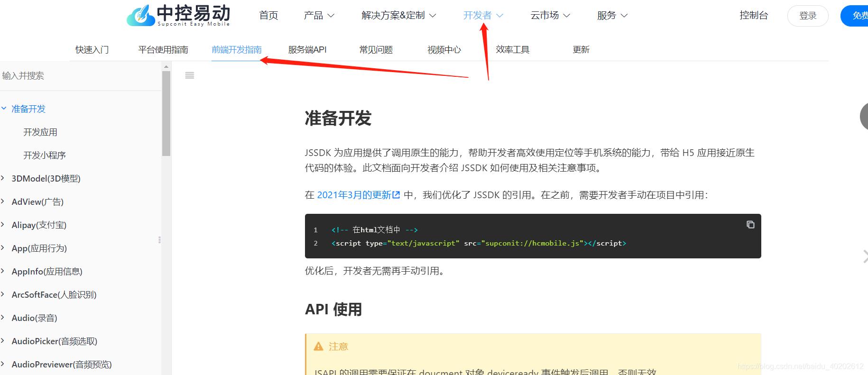Viewport: 868px width, 375px height.
Task: Toggle the sidebar hamburger menu icon
Action: coord(190,75)
